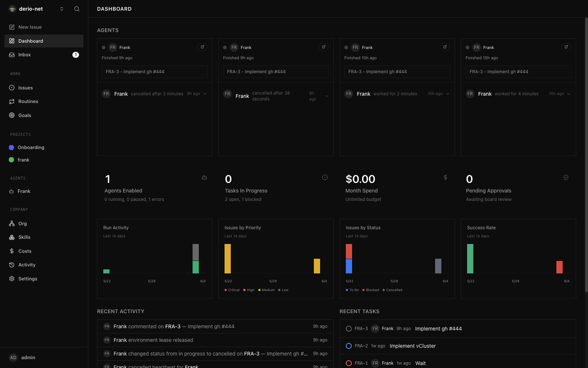This screenshot has width=588, height=368.
Task: Toggle status circle of FRA-1 task
Action: coord(349,363)
